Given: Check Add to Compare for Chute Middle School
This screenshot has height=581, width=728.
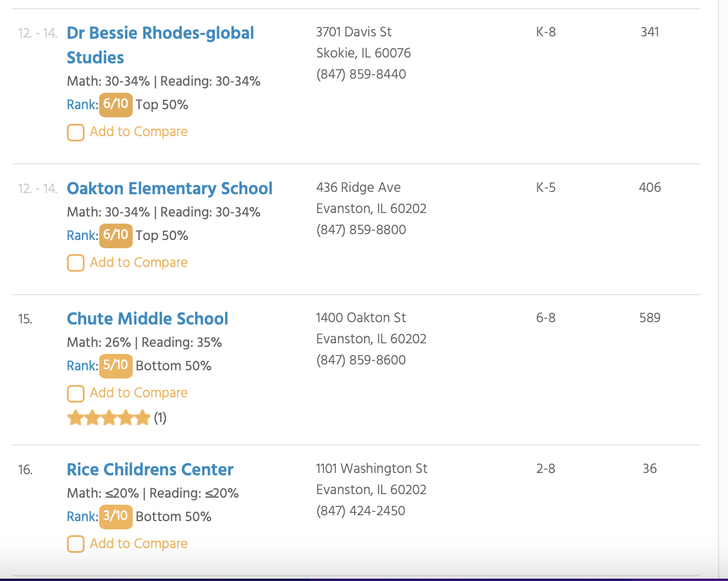Looking at the screenshot, I should coord(76,393).
